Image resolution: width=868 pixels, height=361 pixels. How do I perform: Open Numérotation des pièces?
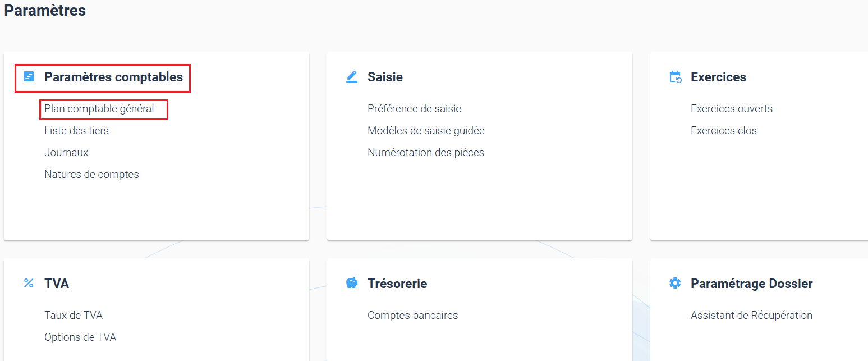(426, 153)
